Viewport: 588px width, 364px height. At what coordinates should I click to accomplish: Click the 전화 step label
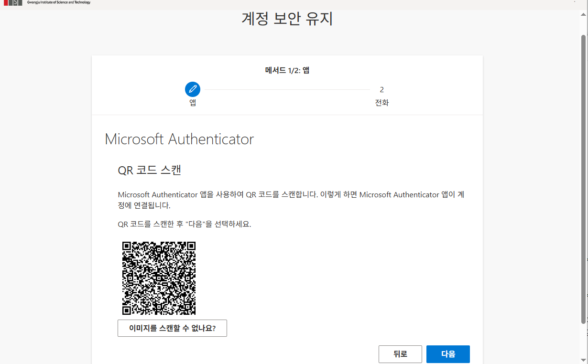(x=382, y=103)
